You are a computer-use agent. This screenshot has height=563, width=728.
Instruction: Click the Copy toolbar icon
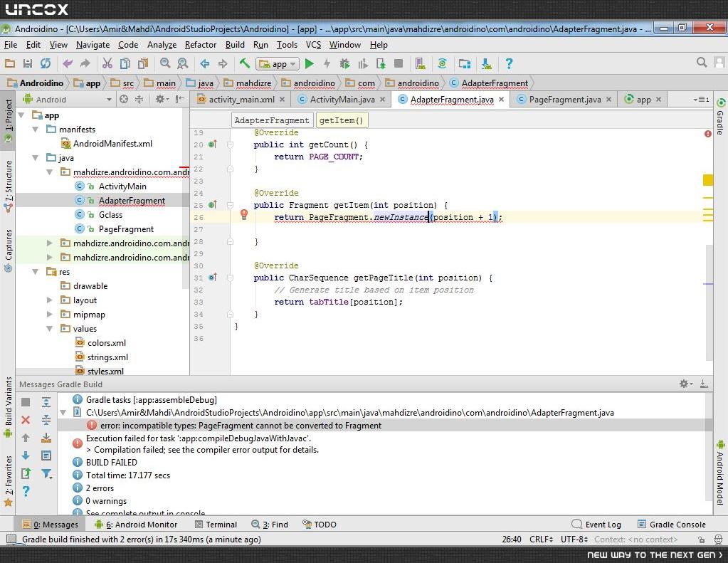(x=125, y=63)
